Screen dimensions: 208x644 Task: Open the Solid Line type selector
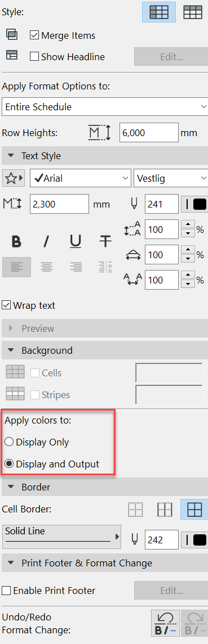click(x=62, y=537)
